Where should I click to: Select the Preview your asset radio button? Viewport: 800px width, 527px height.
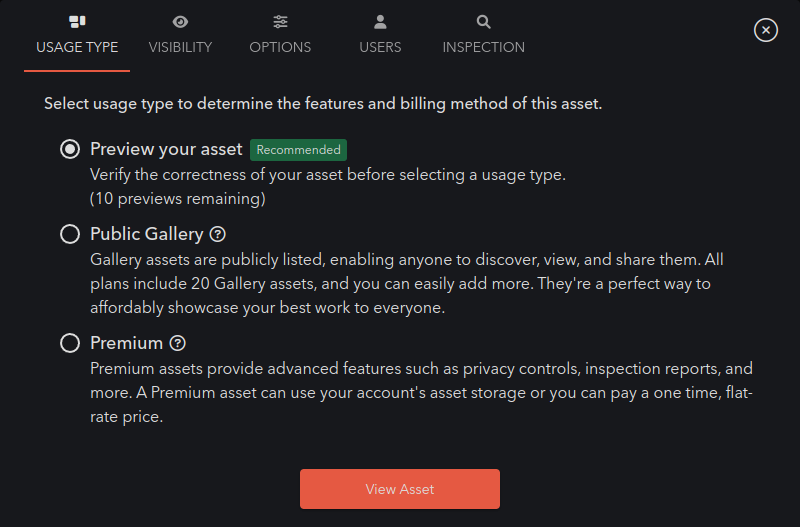coord(70,149)
